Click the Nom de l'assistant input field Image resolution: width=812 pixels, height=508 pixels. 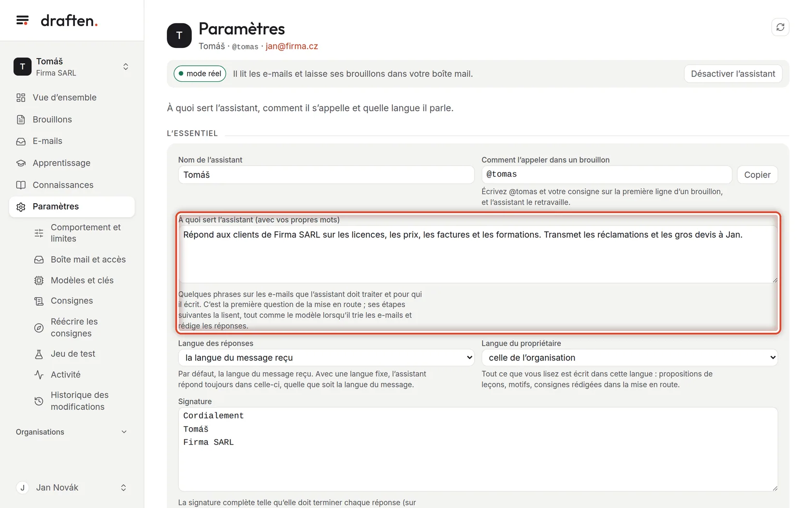point(326,175)
